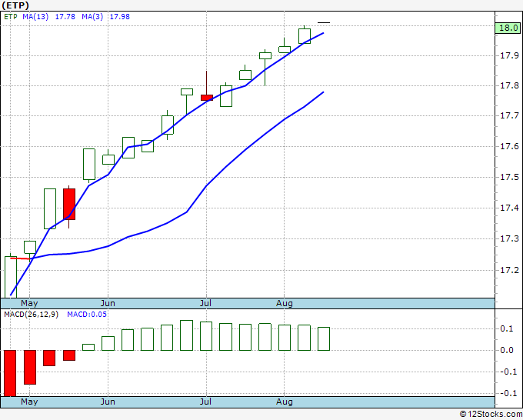523x420 pixels.
Task: Click the red candlestick at July
Action: (x=206, y=98)
